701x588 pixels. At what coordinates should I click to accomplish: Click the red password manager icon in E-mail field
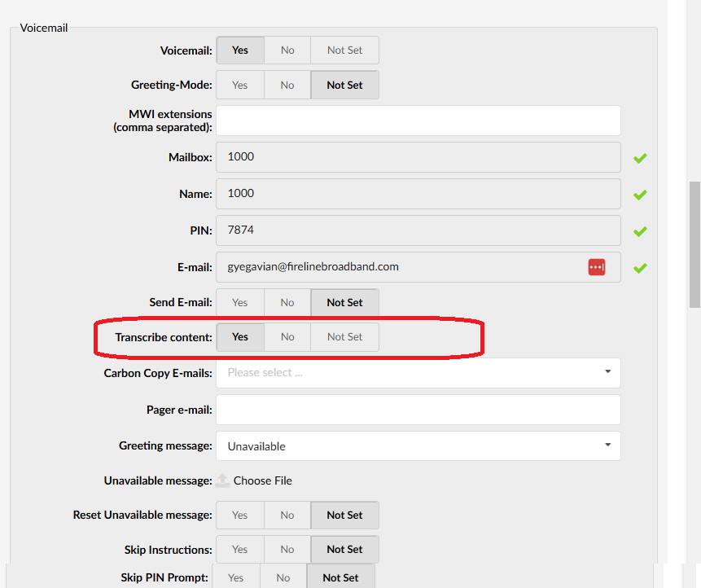pos(597,267)
